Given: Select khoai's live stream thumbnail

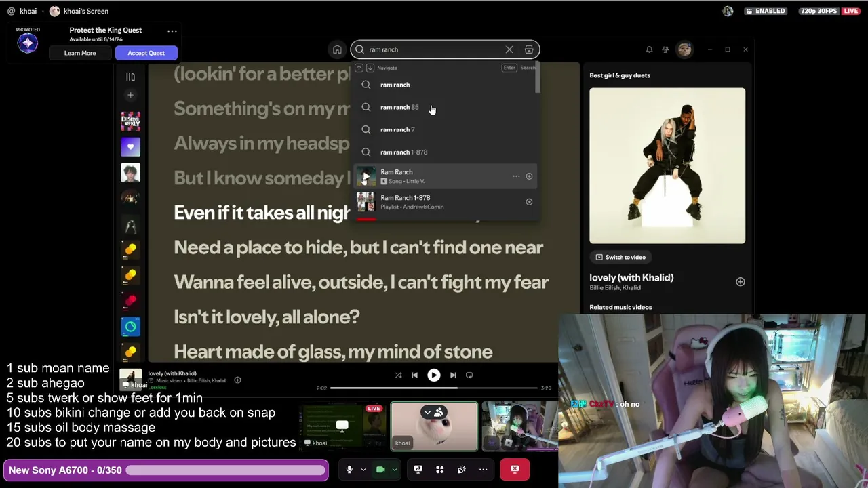Looking at the screenshot, I should (x=342, y=427).
